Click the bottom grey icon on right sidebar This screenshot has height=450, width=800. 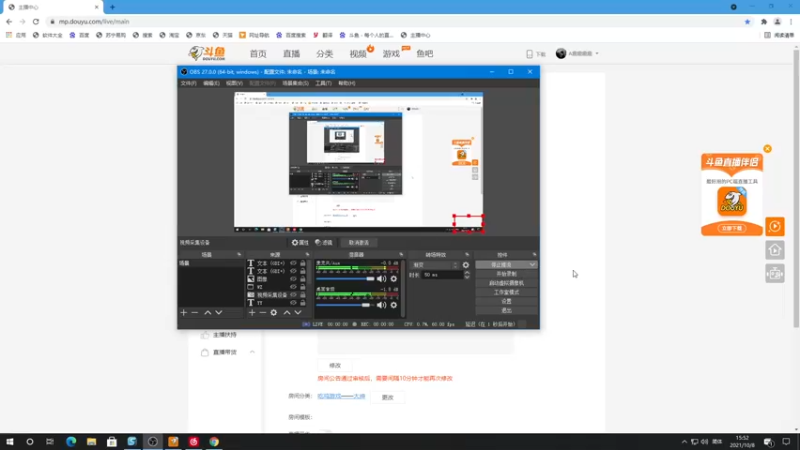(774, 274)
